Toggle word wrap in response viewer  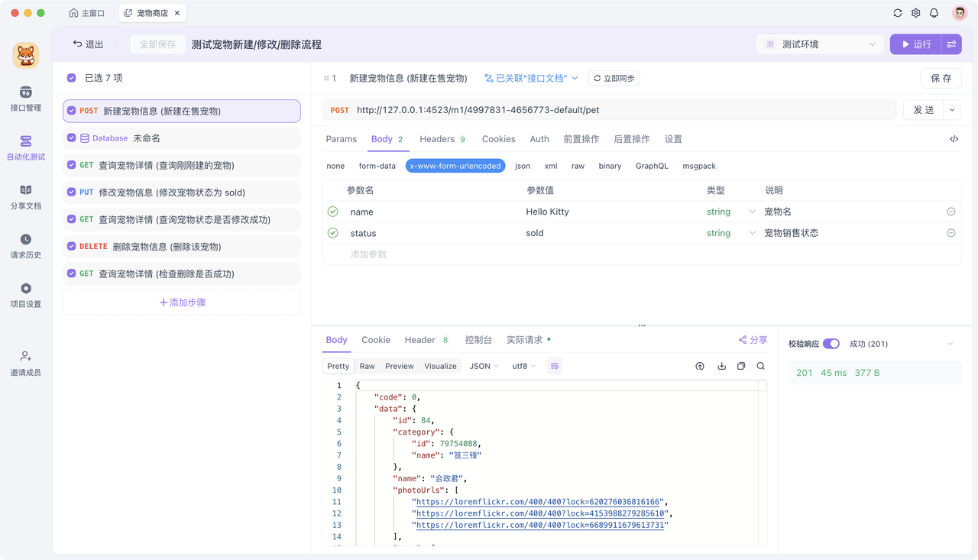click(x=555, y=366)
